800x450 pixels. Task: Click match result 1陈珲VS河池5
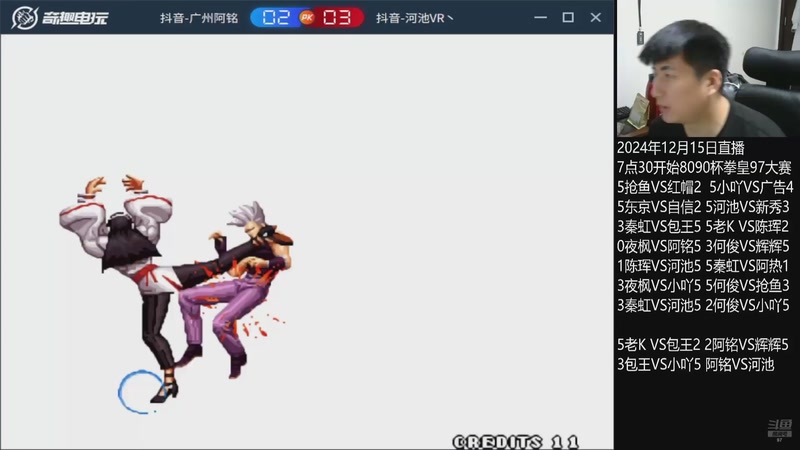click(x=659, y=266)
